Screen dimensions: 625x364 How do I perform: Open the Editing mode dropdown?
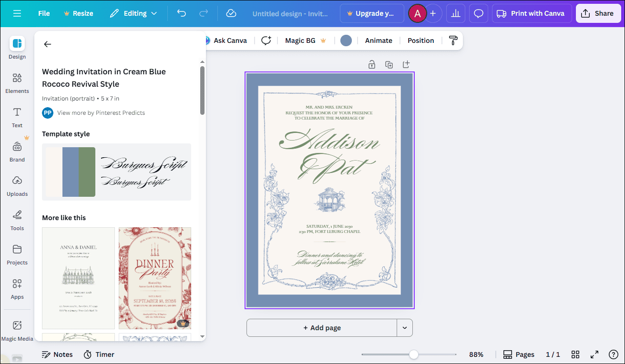coord(133,13)
